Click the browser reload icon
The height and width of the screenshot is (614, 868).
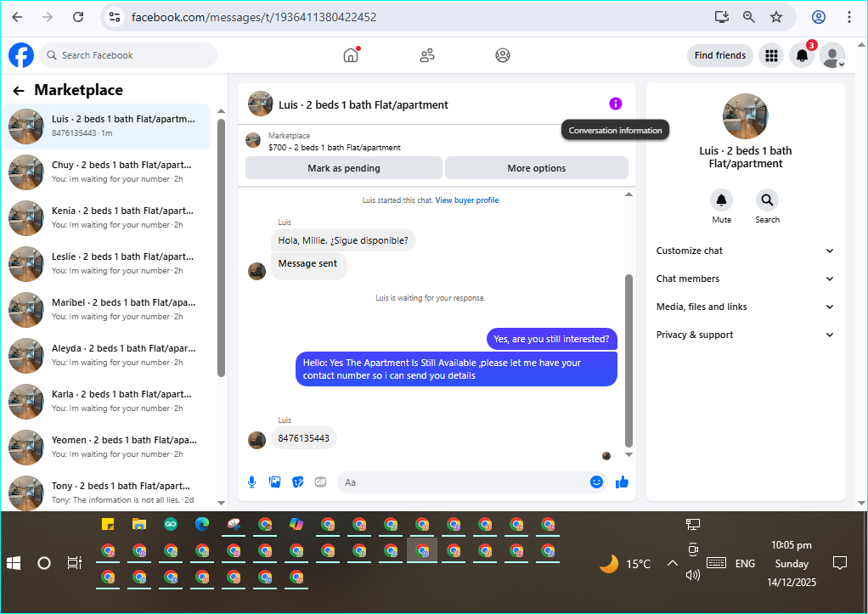[78, 17]
